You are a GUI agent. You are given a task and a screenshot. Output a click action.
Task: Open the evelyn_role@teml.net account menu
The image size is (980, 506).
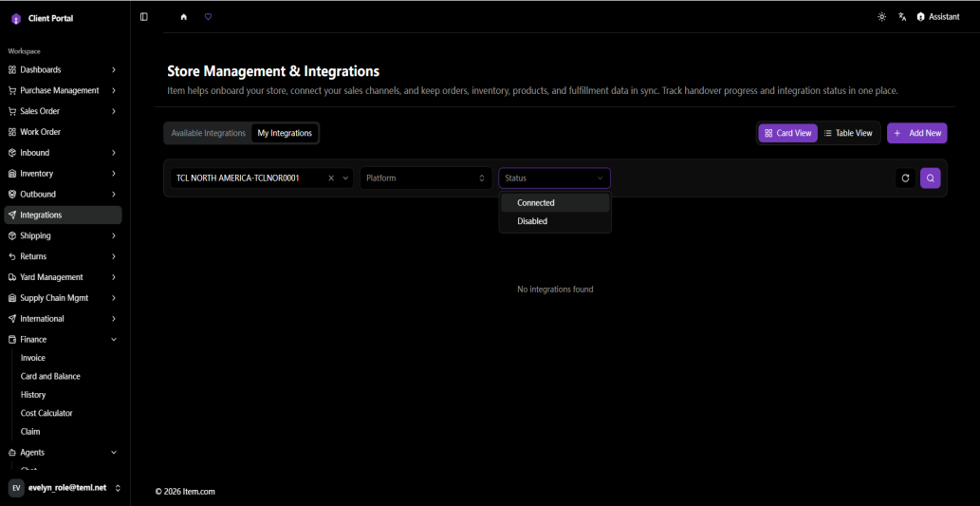pos(65,488)
